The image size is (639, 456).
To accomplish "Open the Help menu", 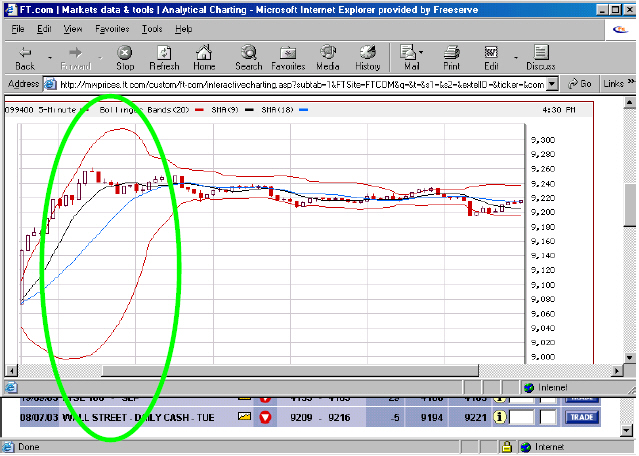I will click(x=183, y=29).
